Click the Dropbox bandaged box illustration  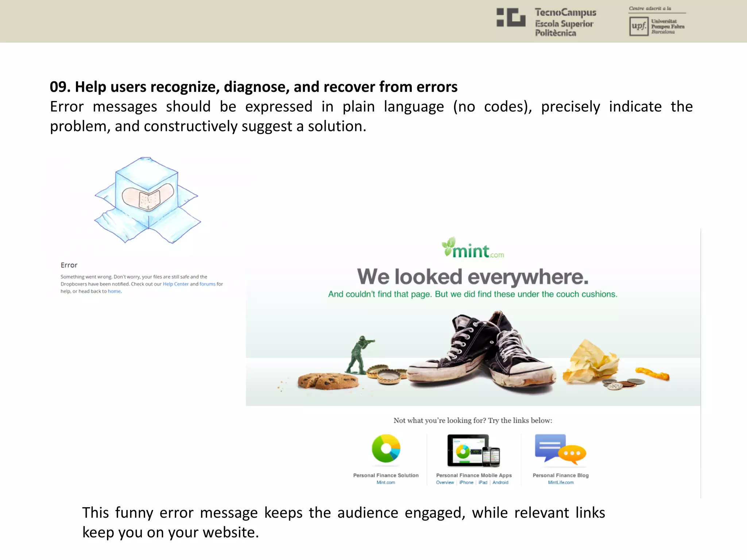click(x=147, y=200)
